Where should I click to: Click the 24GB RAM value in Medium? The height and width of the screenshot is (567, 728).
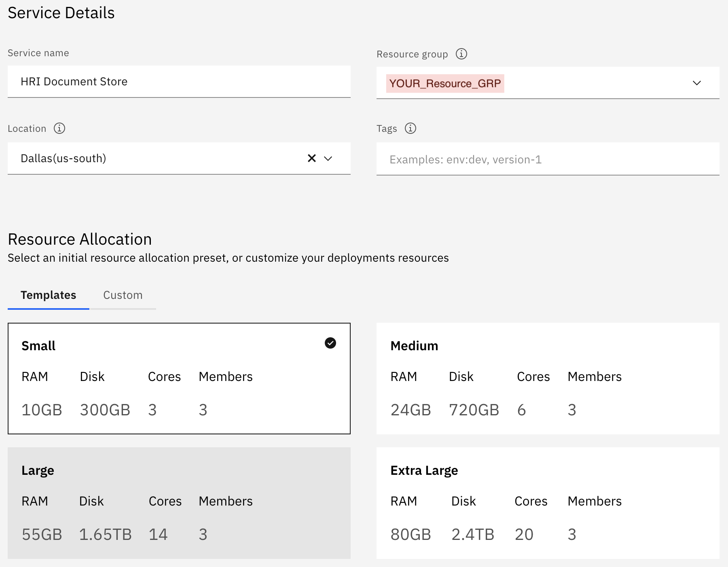pos(411,410)
